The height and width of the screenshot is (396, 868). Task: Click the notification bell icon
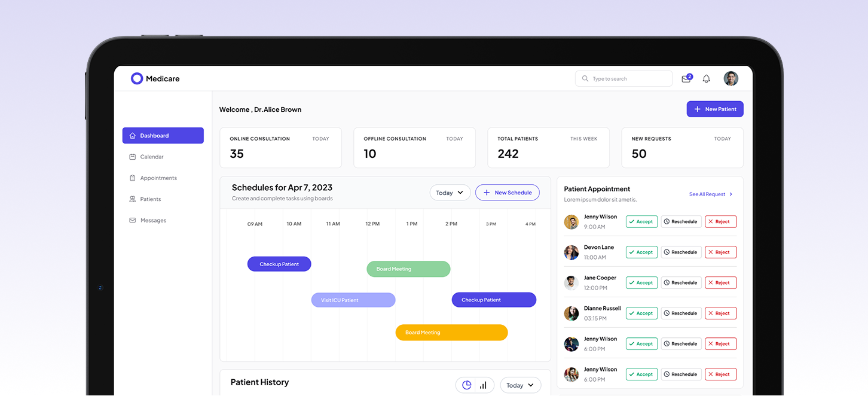[x=706, y=79]
